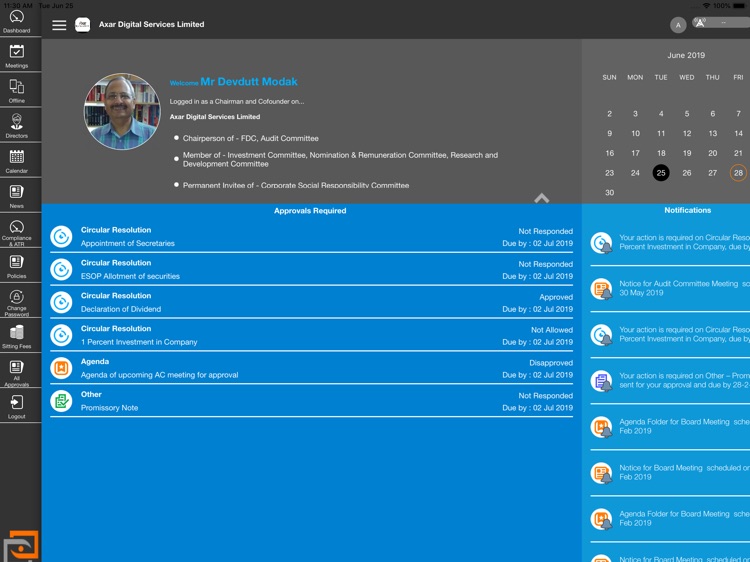The image size is (750, 562).
Task: Click 'Axar Digital Services Limited' header title
Action: pos(151,24)
